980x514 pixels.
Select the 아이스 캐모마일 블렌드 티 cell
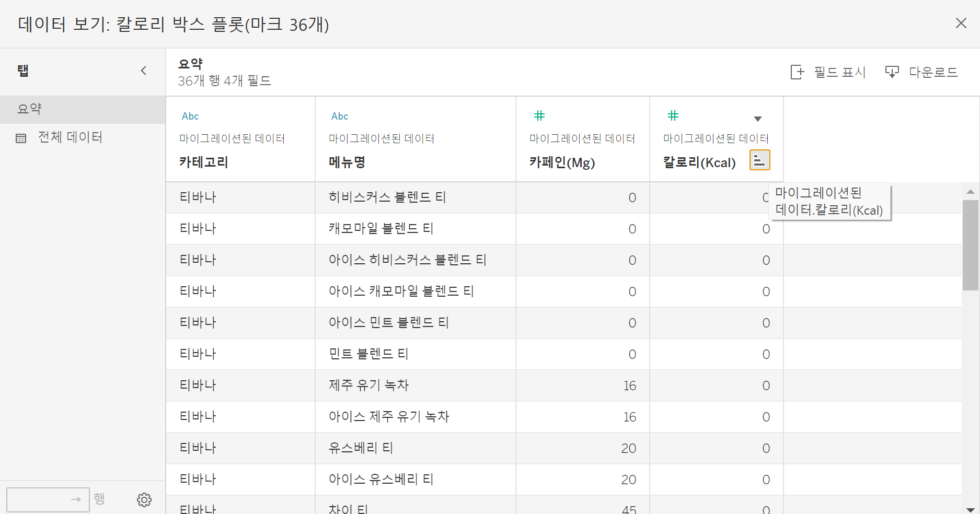(416, 291)
